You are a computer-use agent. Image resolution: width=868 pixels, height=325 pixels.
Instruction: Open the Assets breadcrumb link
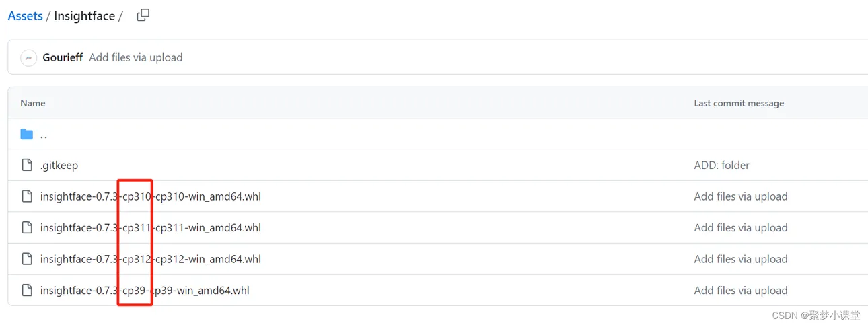click(x=26, y=16)
